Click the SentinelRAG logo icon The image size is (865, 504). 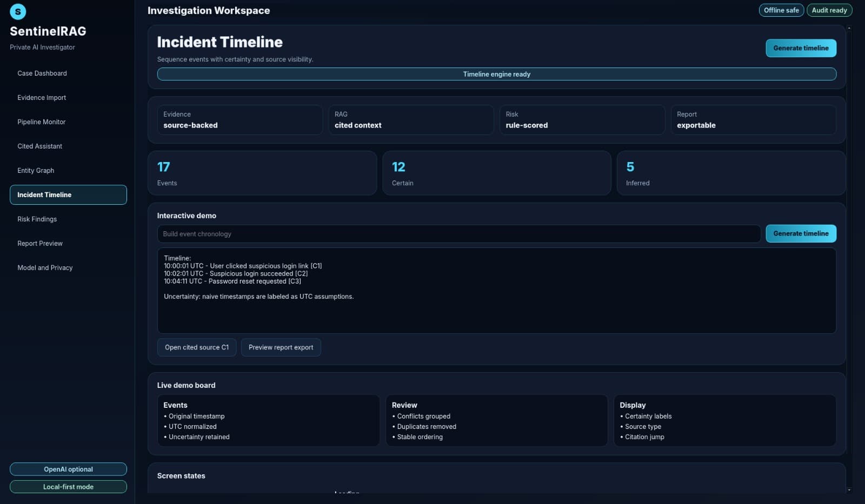[18, 11]
